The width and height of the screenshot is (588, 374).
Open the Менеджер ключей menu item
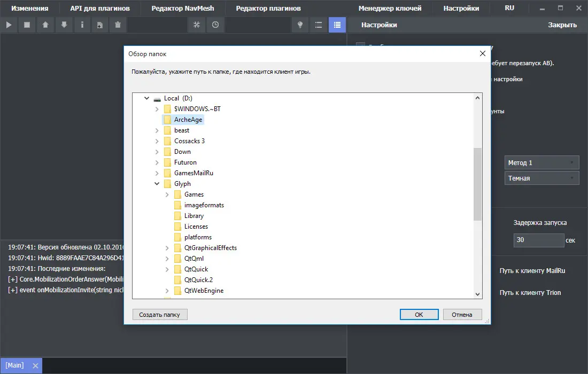[x=390, y=8]
